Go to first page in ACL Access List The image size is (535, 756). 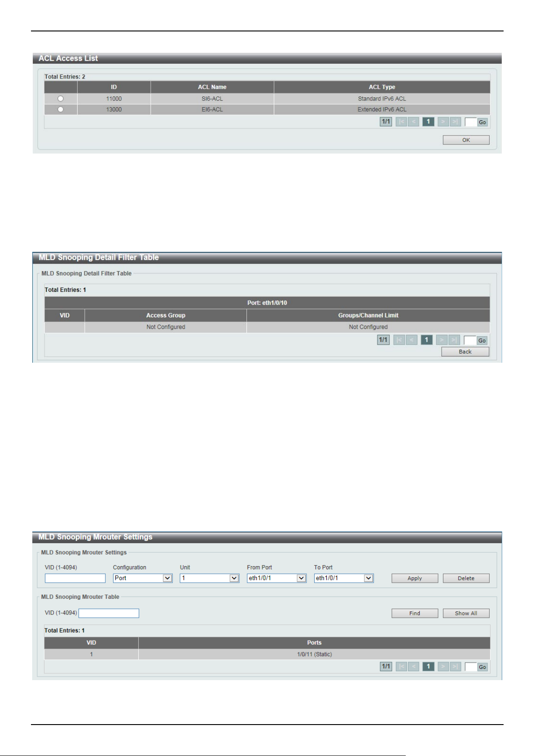(401, 122)
